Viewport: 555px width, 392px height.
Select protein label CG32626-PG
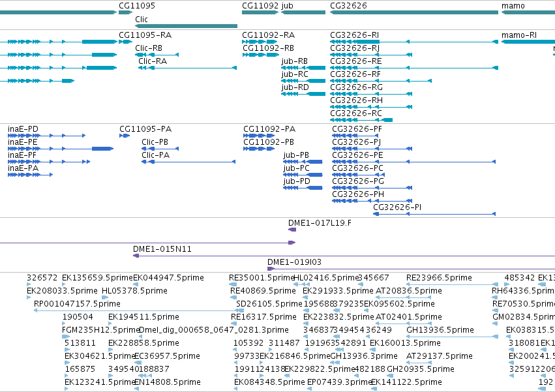tap(358, 181)
